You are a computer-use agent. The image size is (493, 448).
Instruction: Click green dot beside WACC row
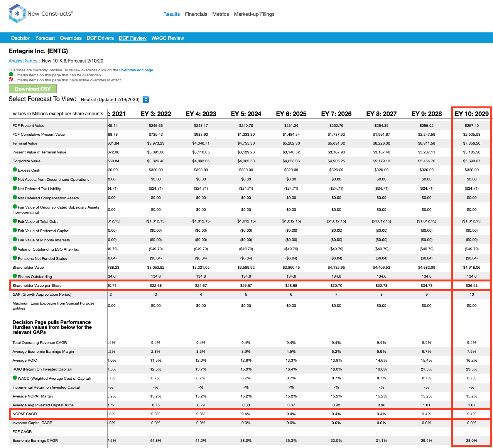point(15,378)
